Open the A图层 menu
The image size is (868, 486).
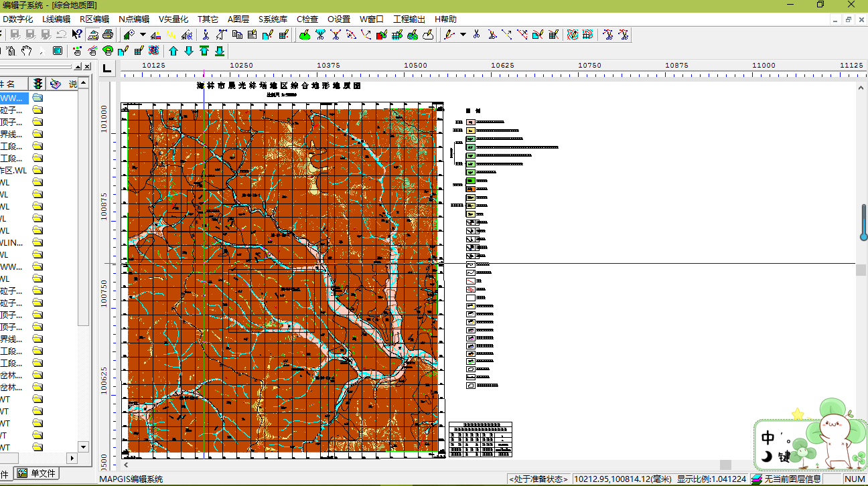point(239,19)
